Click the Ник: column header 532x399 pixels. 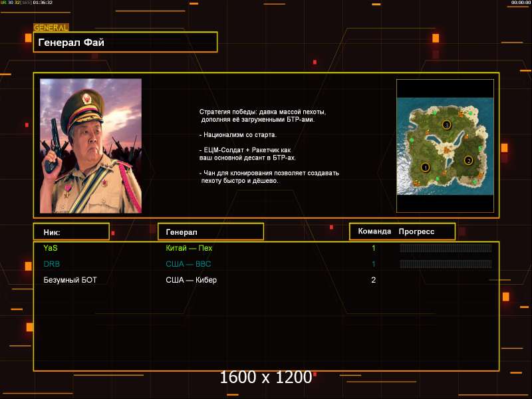[x=71, y=232]
